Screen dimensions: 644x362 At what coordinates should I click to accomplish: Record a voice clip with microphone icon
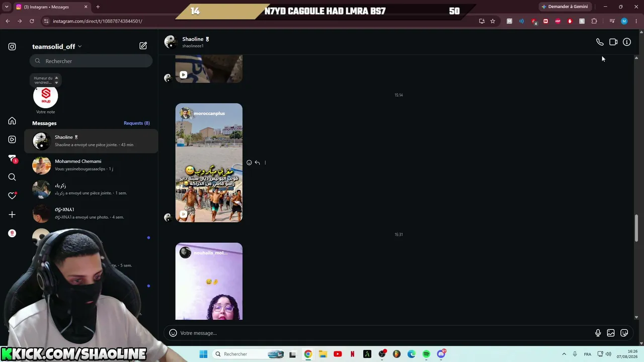pos(598,333)
